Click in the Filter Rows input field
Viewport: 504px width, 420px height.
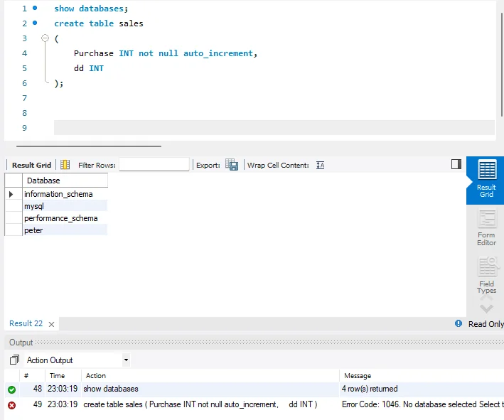[154, 165]
